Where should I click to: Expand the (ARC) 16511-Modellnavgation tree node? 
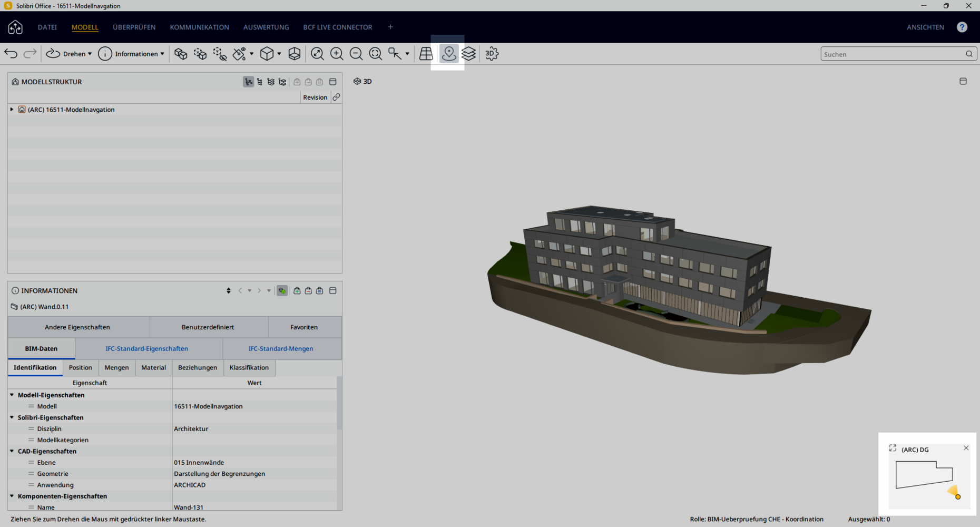pos(12,110)
